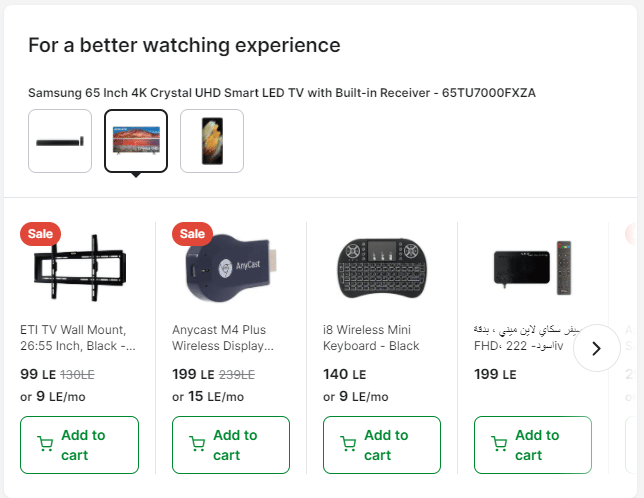Screen dimensions: 644x498
Task: Click the Sale badge on ETI TV Wall Mount
Action: (40, 233)
